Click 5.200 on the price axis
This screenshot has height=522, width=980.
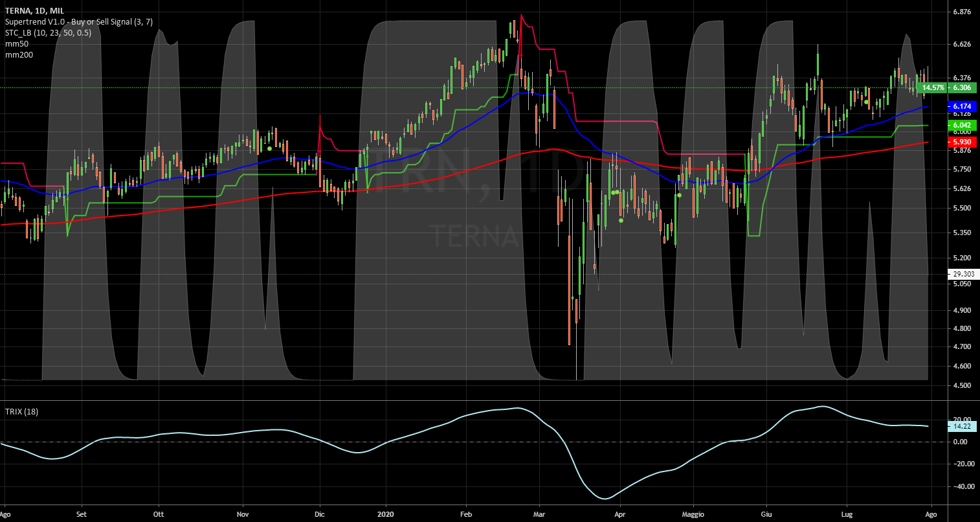(x=961, y=258)
